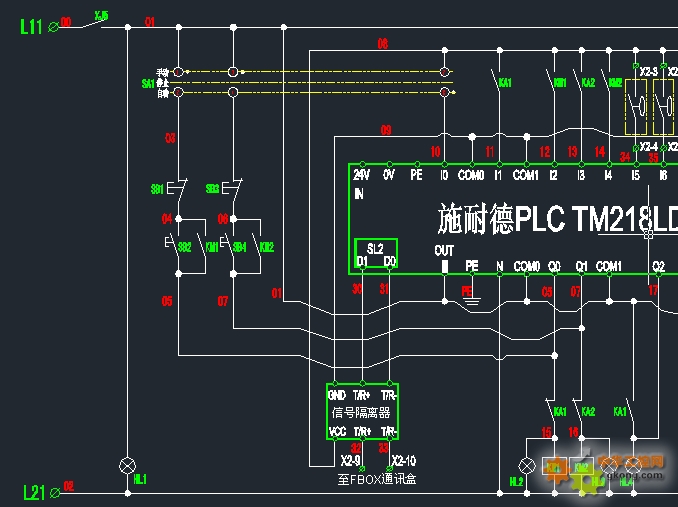Screen dimensions: 678x507
Task: Click the 0V terminal label on PLC
Action: (x=389, y=175)
